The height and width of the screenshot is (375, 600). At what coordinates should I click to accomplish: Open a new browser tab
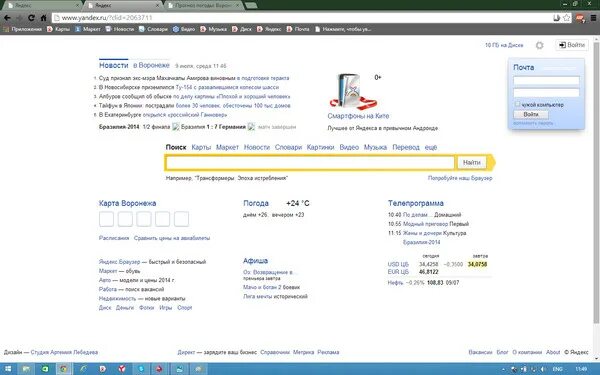(251, 5)
